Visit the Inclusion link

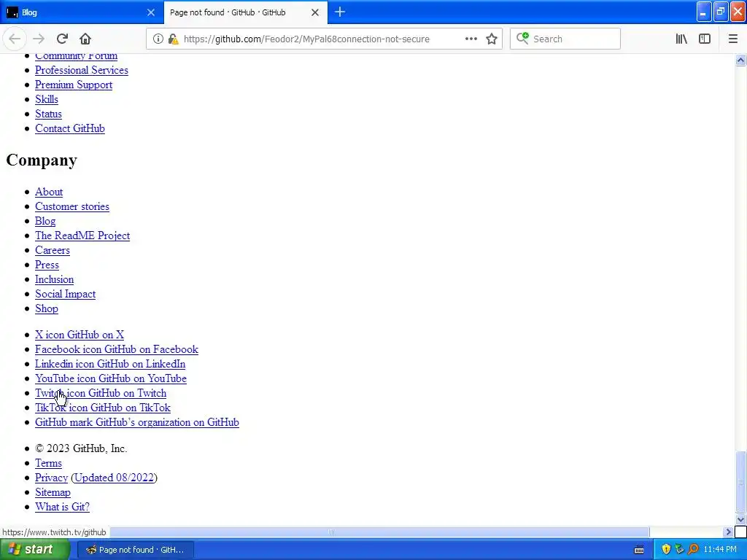54,279
